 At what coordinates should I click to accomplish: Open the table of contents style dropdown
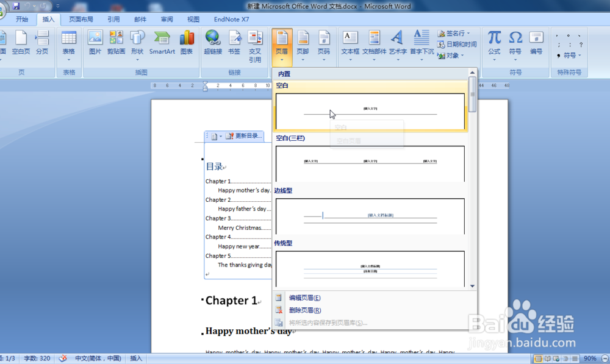(217, 136)
